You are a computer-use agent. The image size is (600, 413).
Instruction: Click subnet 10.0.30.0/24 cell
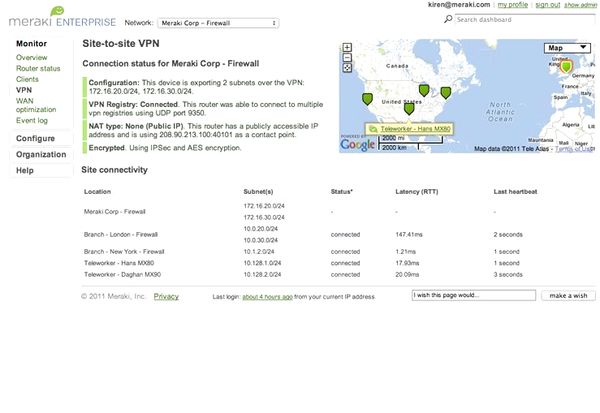pyautogui.click(x=261, y=240)
